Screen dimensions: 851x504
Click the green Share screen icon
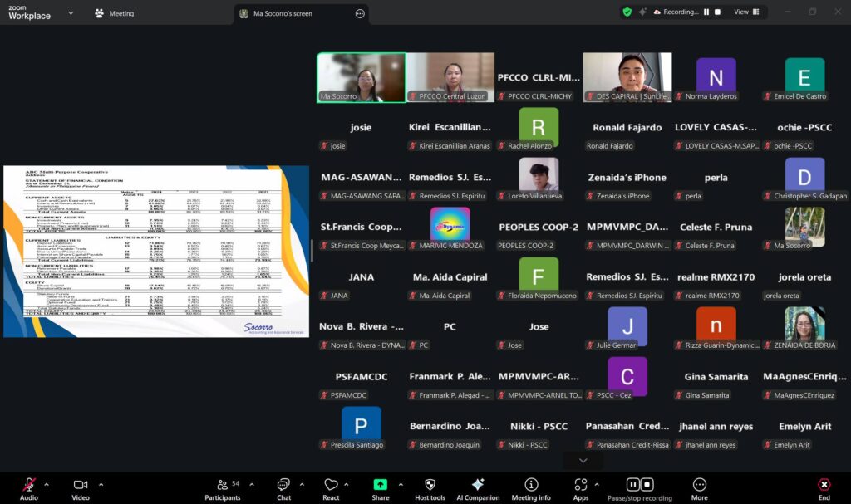380,486
